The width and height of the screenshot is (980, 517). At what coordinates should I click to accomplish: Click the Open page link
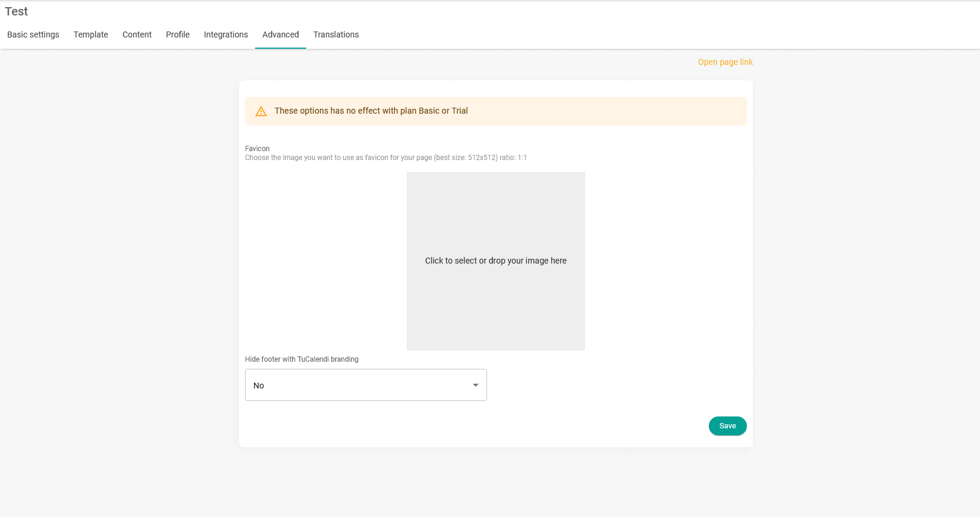click(x=725, y=62)
